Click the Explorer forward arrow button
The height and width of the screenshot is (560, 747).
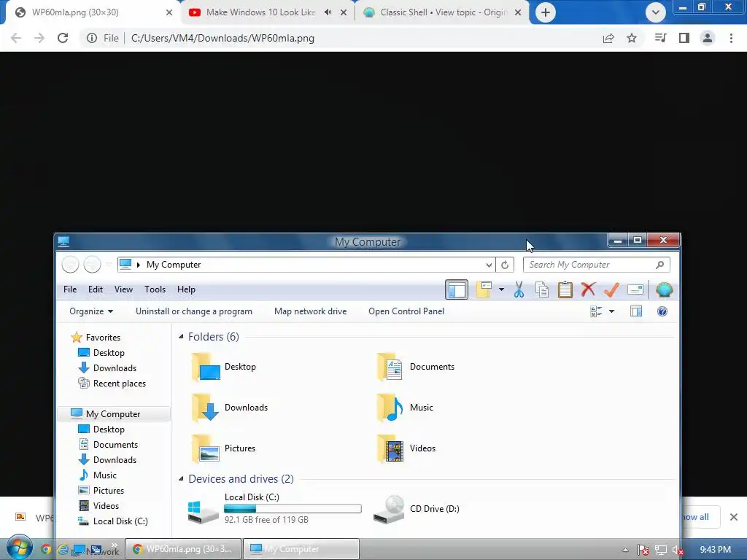tap(92, 264)
